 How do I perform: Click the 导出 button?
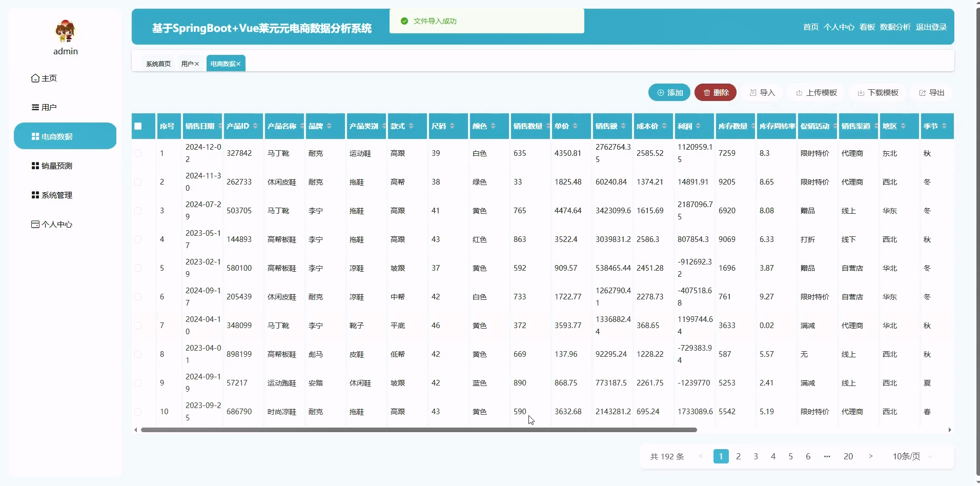(931, 92)
